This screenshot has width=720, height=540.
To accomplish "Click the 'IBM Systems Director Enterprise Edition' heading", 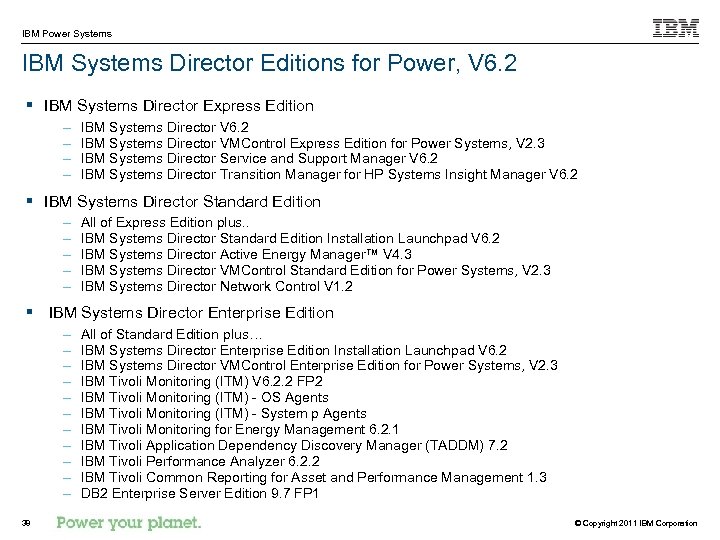I will [191, 313].
